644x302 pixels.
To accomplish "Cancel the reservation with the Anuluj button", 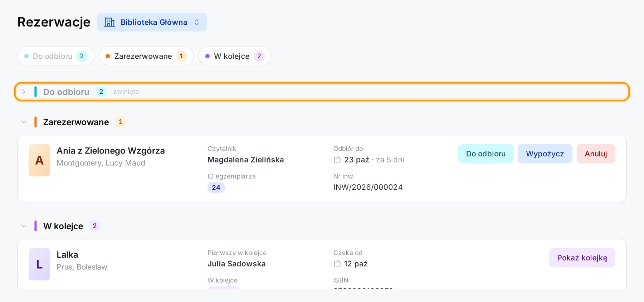I will 596,154.
